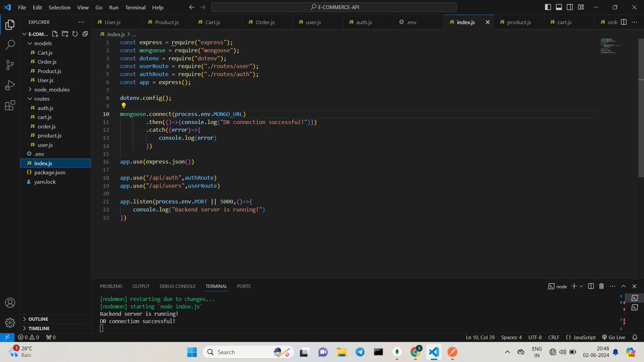Go back using the navigation arrow
Screen dimensions: 644x362
click(192, 8)
